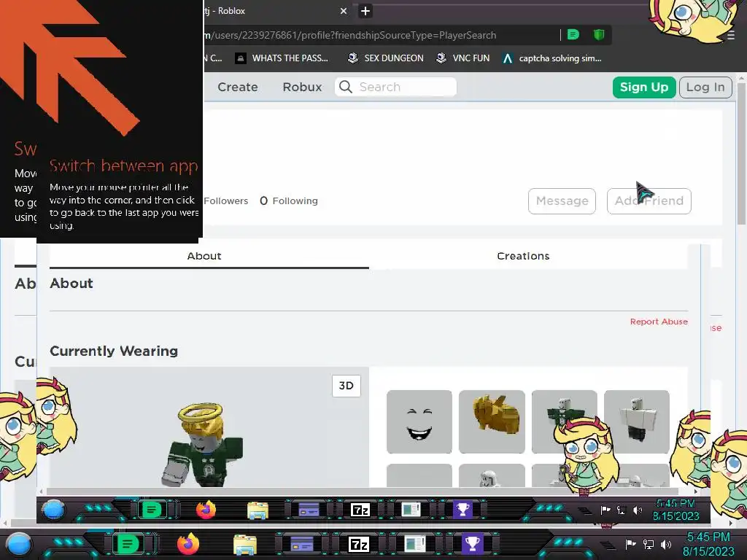Select the white shirt item thumbnail
The image size is (747, 560).
coord(636,422)
